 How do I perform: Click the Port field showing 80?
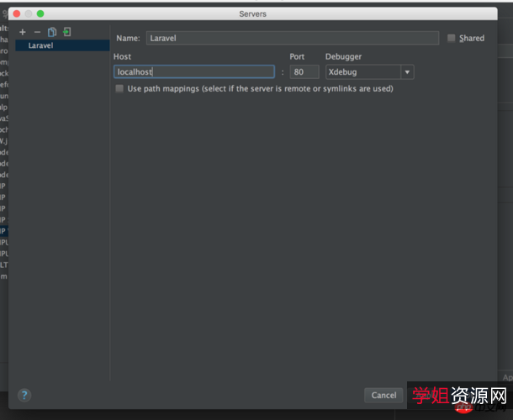pyautogui.click(x=304, y=72)
